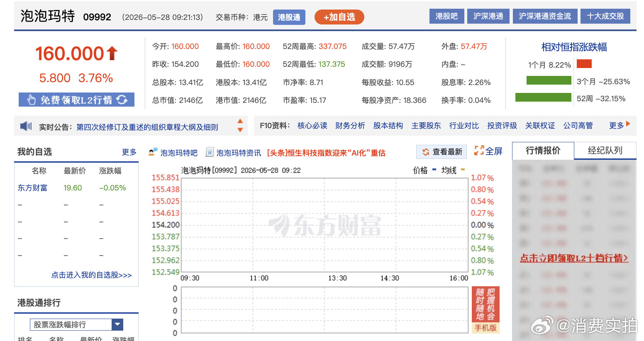
Task: Open the 核心必读 F10 link
Action: pos(312,125)
